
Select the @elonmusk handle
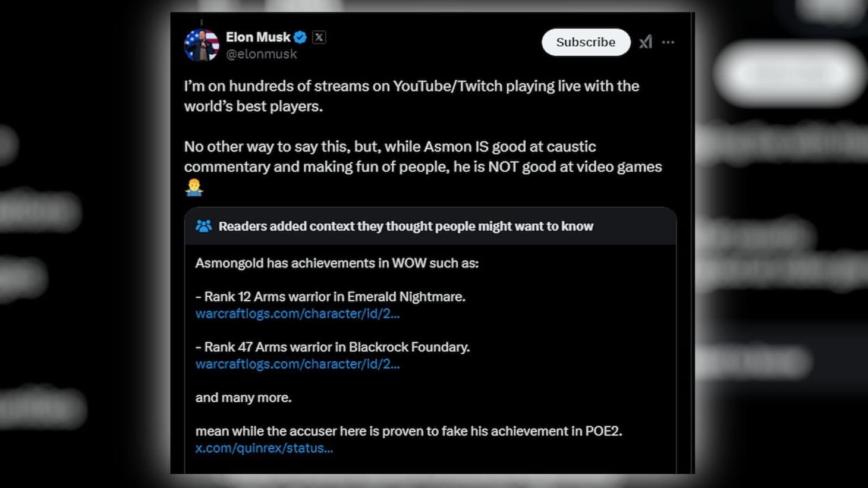click(x=261, y=53)
